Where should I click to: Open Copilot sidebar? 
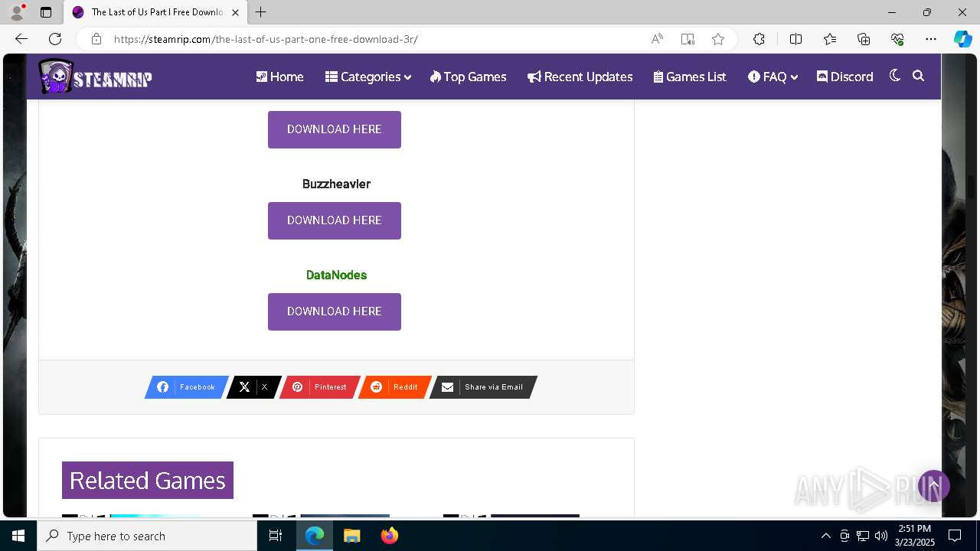[x=962, y=39]
